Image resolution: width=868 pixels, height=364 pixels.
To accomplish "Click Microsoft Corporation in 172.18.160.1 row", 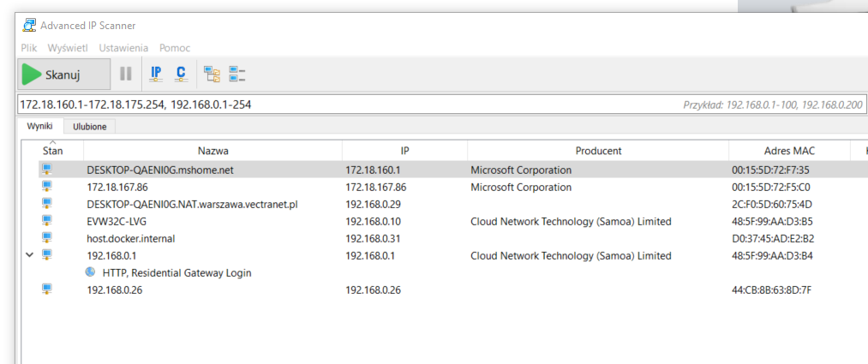I will pyautogui.click(x=521, y=170).
